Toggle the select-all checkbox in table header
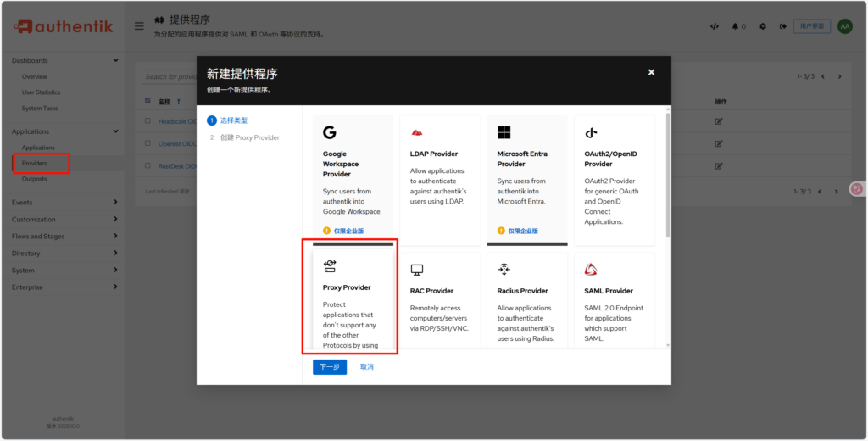 pos(147,101)
